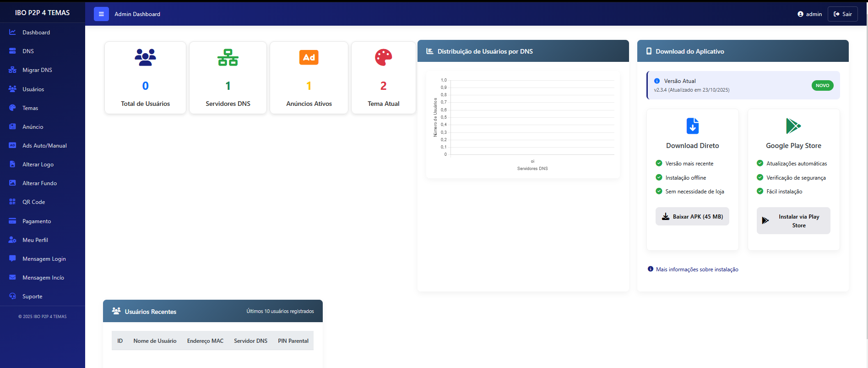868x368 pixels.
Task: Open the Pagamento section
Action: click(37, 221)
